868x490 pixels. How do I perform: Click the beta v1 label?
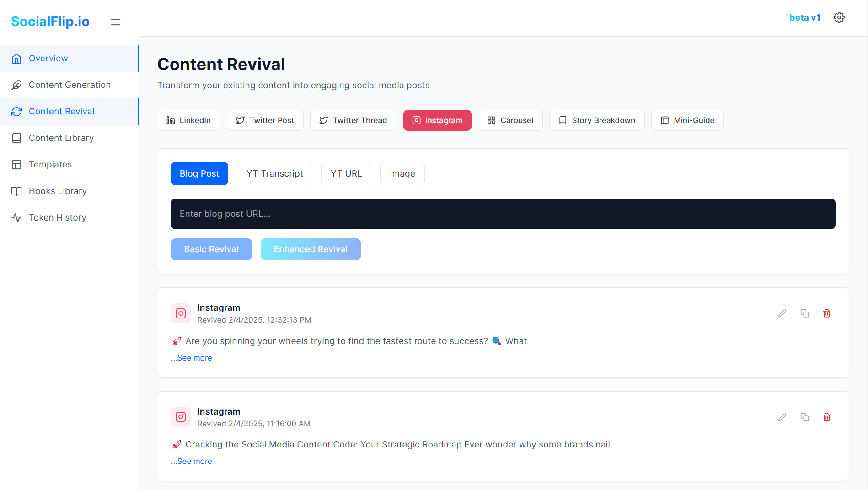[805, 17]
